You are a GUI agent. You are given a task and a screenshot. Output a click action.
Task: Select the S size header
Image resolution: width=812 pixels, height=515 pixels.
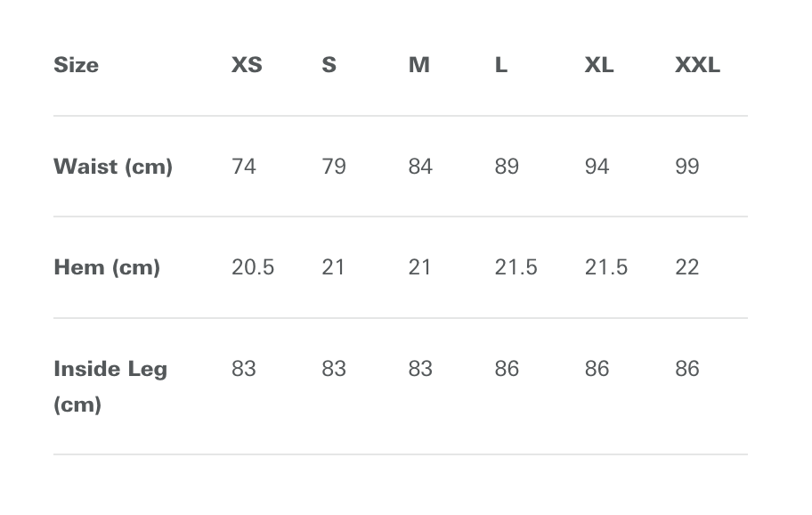[329, 65]
